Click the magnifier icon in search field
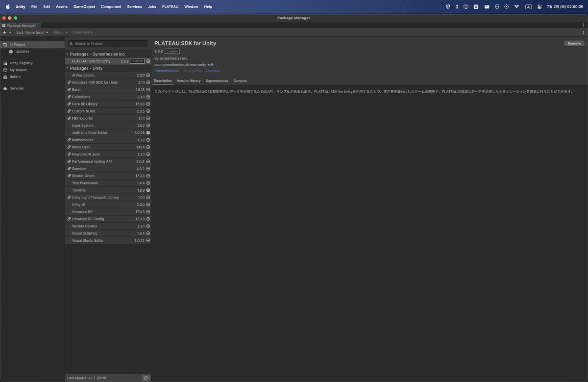This screenshot has height=382, width=588. pyautogui.click(x=71, y=43)
